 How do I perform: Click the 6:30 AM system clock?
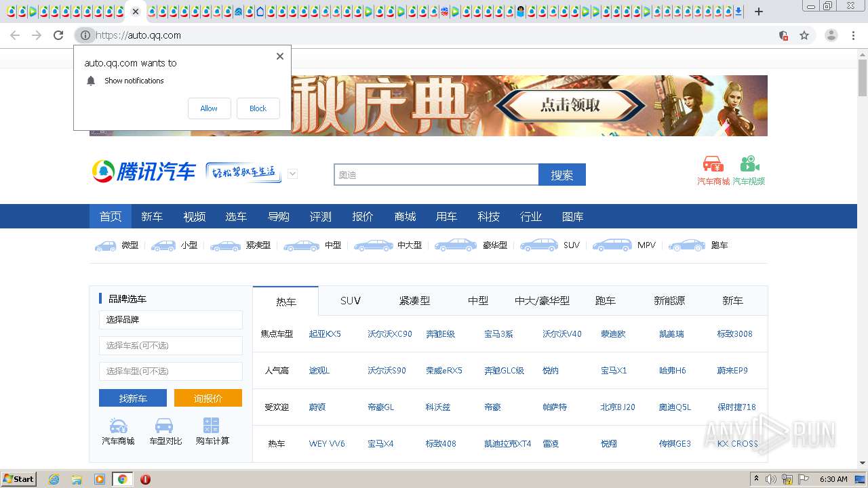[x=833, y=479]
